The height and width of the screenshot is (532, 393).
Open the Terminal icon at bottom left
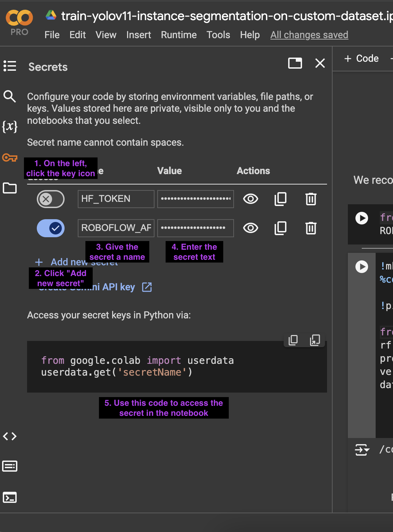pyautogui.click(x=10, y=498)
